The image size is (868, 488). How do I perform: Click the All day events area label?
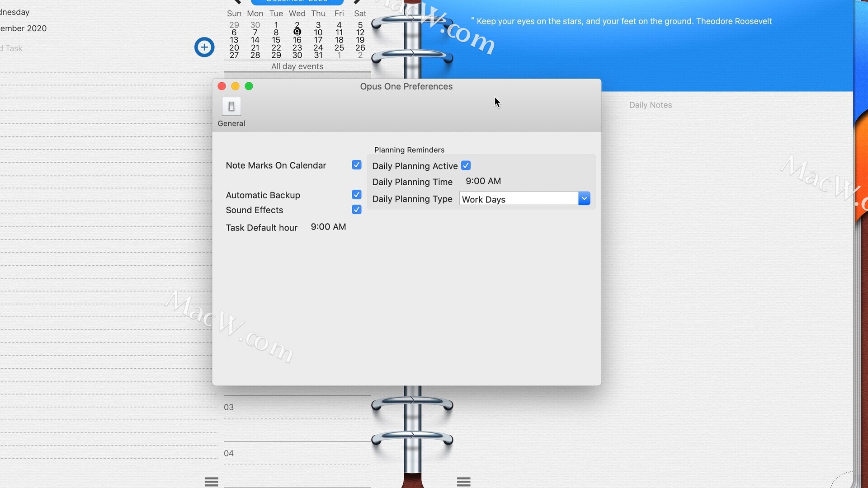coord(297,66)
